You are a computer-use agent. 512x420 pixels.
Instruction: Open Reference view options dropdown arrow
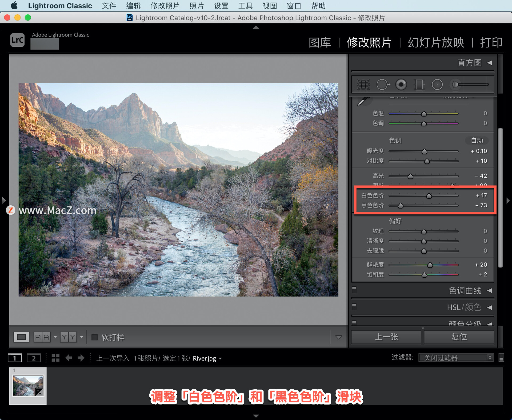[55, 337]
